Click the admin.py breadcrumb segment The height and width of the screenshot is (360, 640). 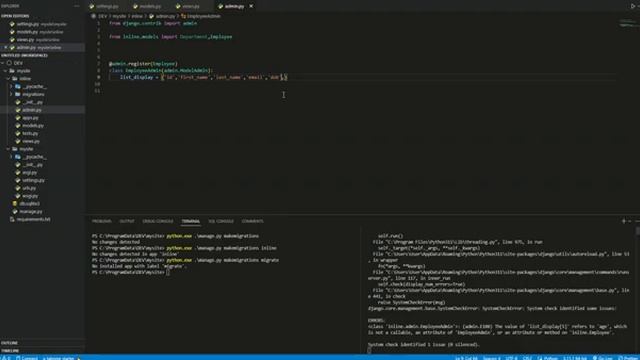162,16
